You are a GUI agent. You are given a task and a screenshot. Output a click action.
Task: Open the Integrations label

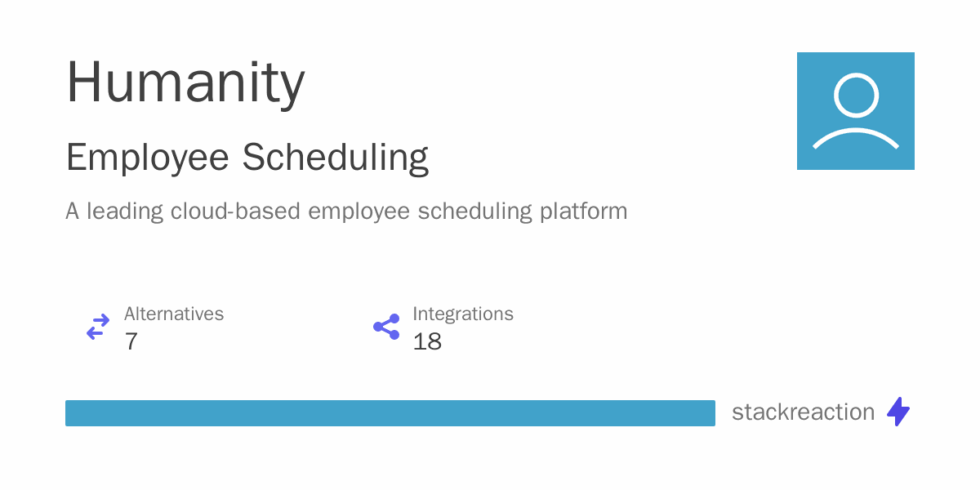[x=463, y=314]
